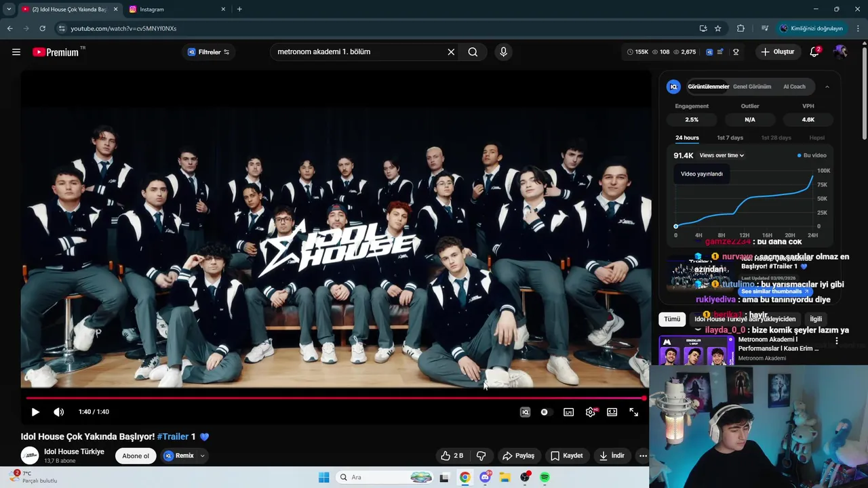The image size is (868, 488).
Task: Toggle subtitles in the player
Action: (569, 412)
